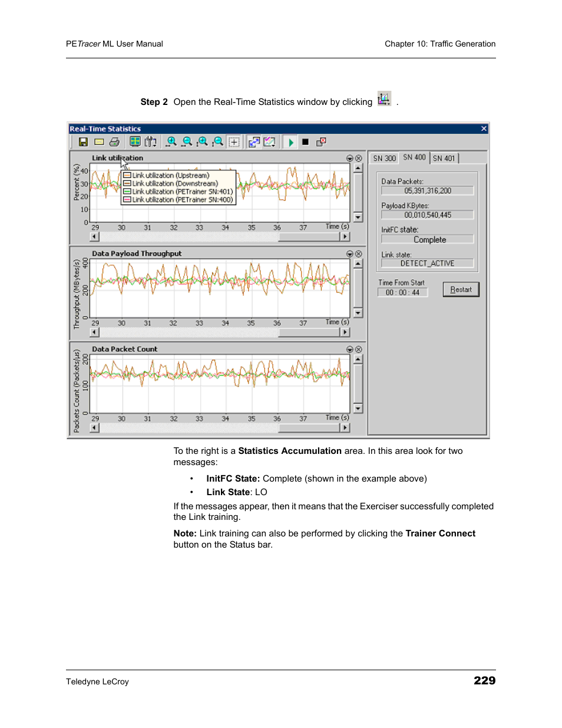Click the setup tools wrench icon
562x728 pixels.
point(151,141)
